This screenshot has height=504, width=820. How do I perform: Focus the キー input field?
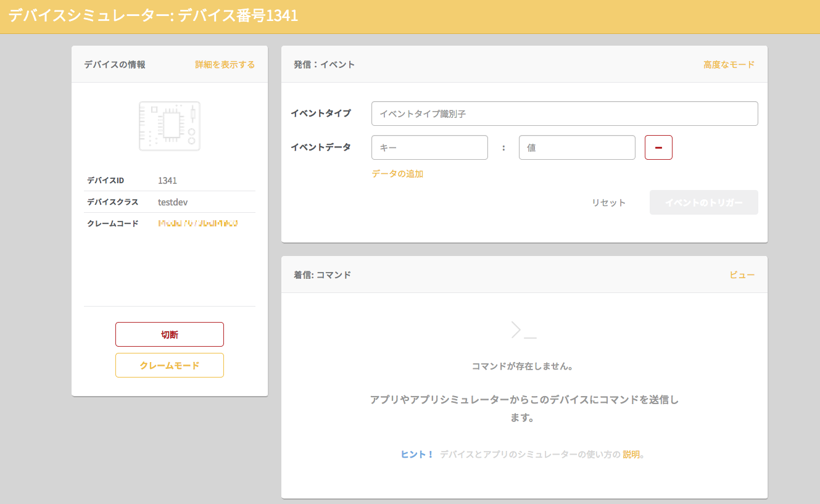click(x=429, y=147)
